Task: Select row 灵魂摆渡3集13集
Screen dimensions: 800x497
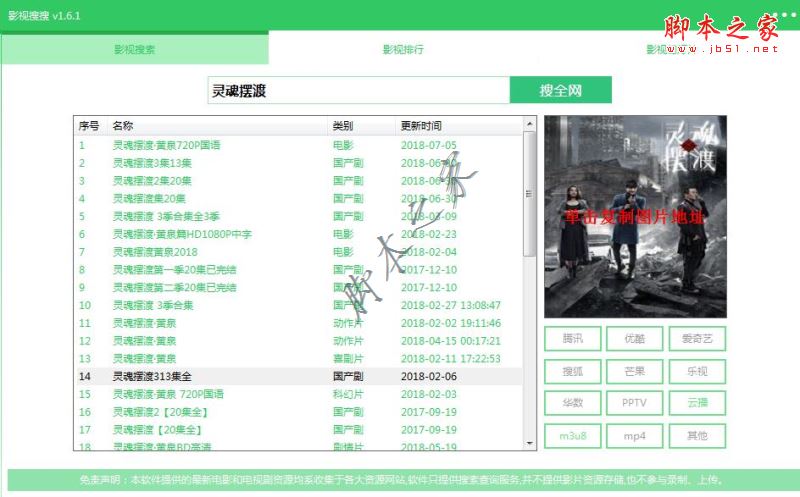Action: (298, 163)
